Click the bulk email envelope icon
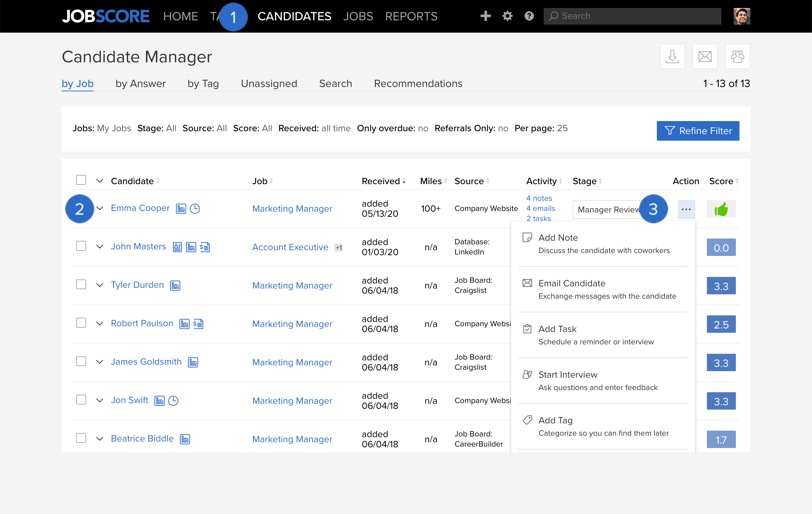Screen dimensions: 812x514 tap(705, 56)
